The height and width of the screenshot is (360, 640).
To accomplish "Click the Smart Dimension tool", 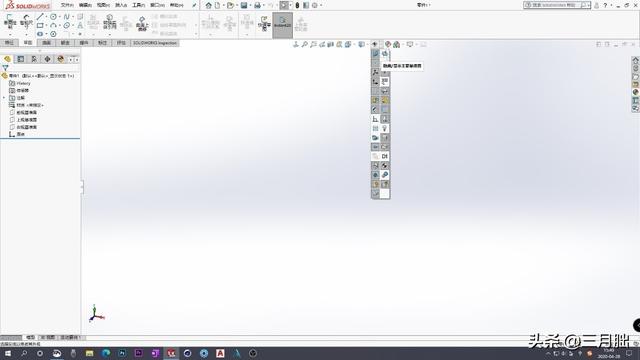I will 26,22.
